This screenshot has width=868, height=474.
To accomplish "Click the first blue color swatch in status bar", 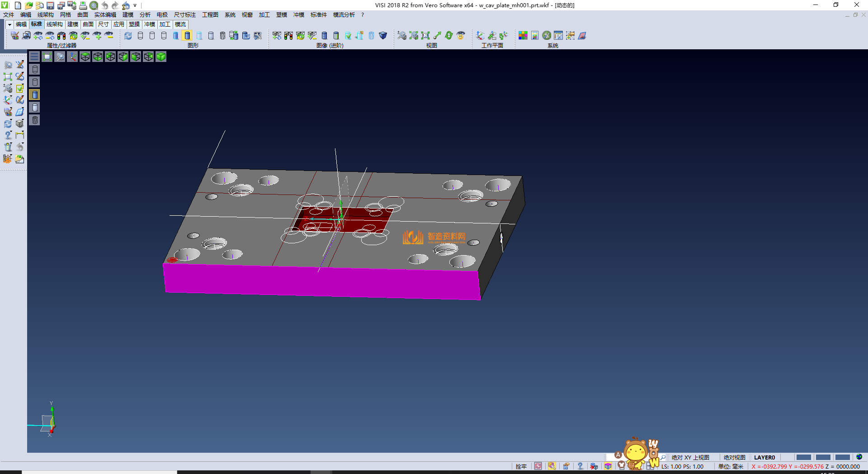I will (x=803, y=457).
